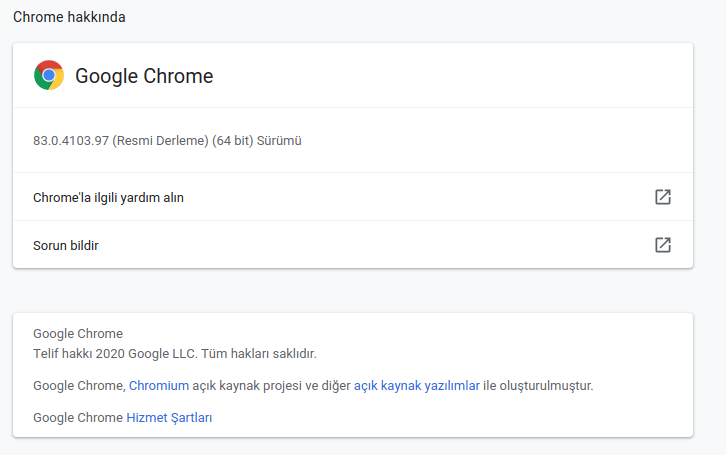Click external link icon beside Sorun bildir
The image size is (726, 455).
coord(662,245)
